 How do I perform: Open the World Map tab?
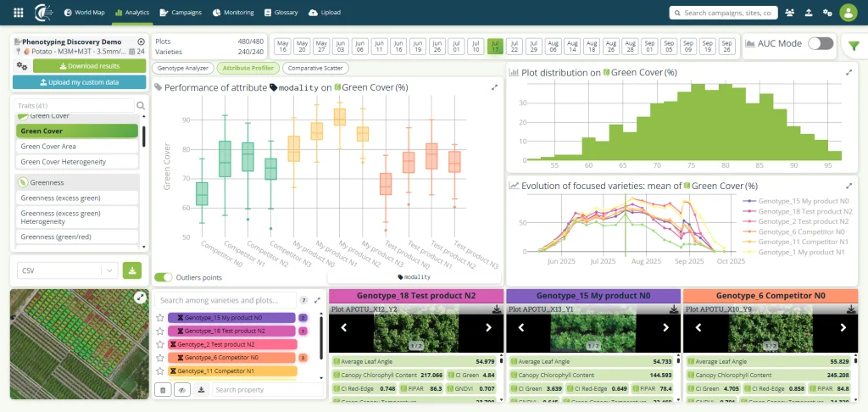click(x=84, y=12)
